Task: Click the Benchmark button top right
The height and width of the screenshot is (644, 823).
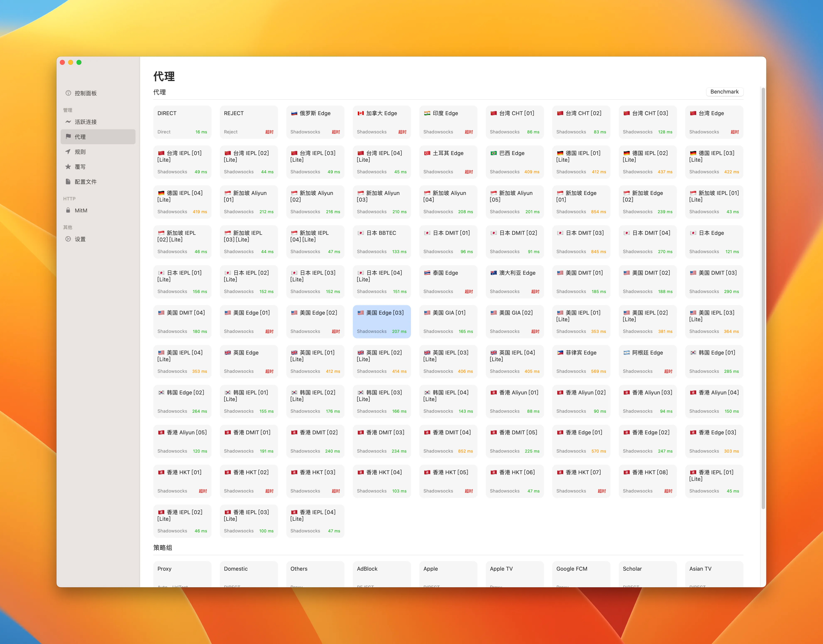Action: (723, 91)
